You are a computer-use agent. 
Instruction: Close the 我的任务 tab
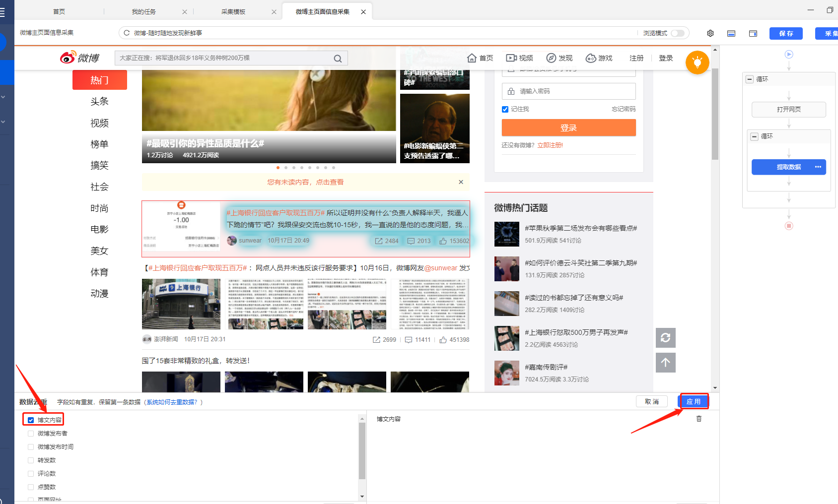tap(185, 12)
